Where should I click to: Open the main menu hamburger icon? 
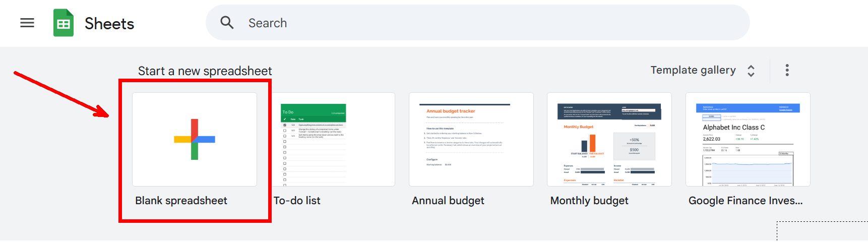[27, 23]
